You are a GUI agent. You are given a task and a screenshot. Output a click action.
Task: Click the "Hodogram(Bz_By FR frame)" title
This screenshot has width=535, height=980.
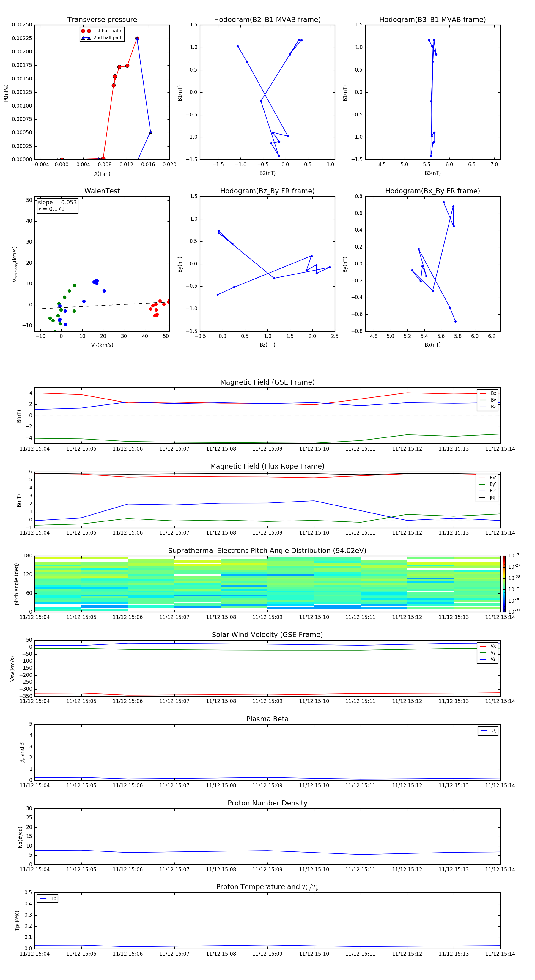click(x=267, y=191)
